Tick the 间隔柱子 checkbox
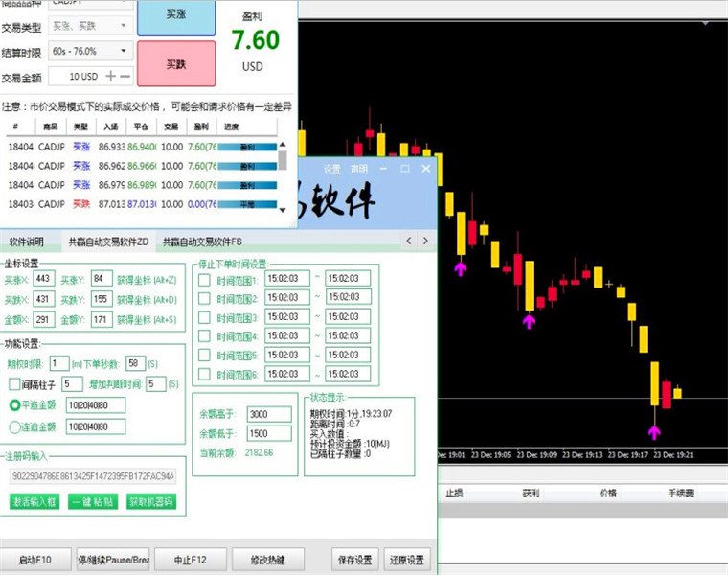The height and width of the screenshot is (575, 728). coord(14,384)
